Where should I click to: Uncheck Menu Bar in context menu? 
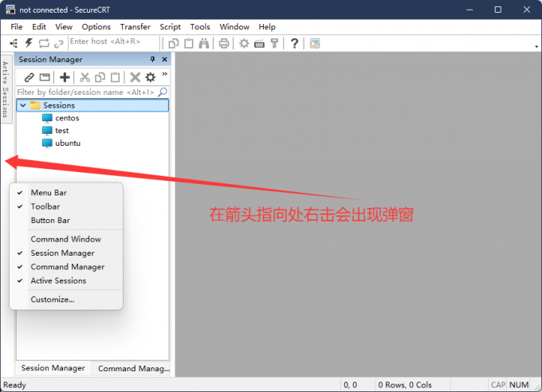pos(49,193)
